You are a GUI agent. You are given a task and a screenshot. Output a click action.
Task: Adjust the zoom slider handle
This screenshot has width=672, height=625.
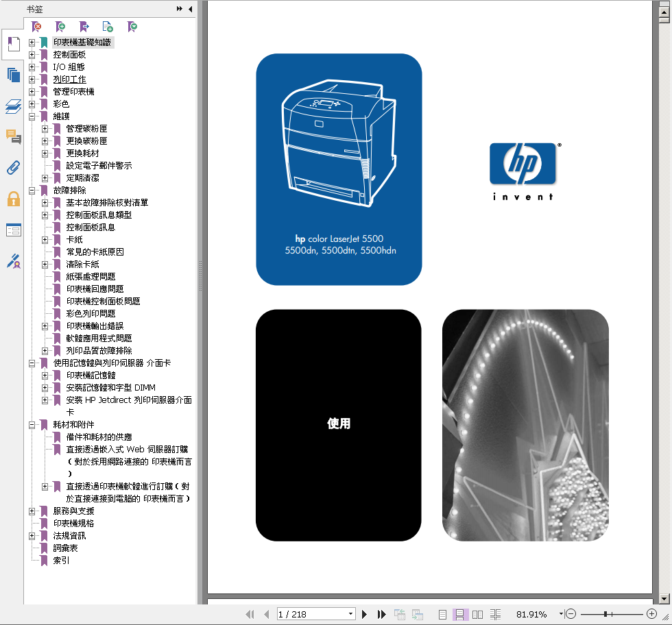pyautogui.click(x=605, y=614)
